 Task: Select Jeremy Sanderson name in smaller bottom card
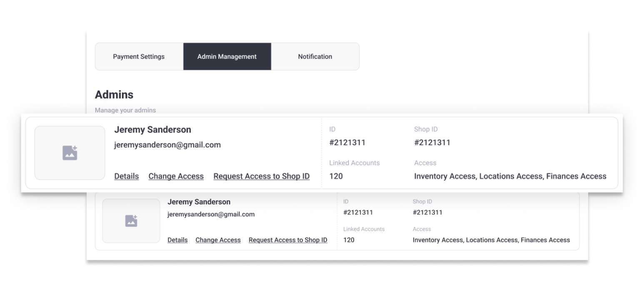point(199,202)
